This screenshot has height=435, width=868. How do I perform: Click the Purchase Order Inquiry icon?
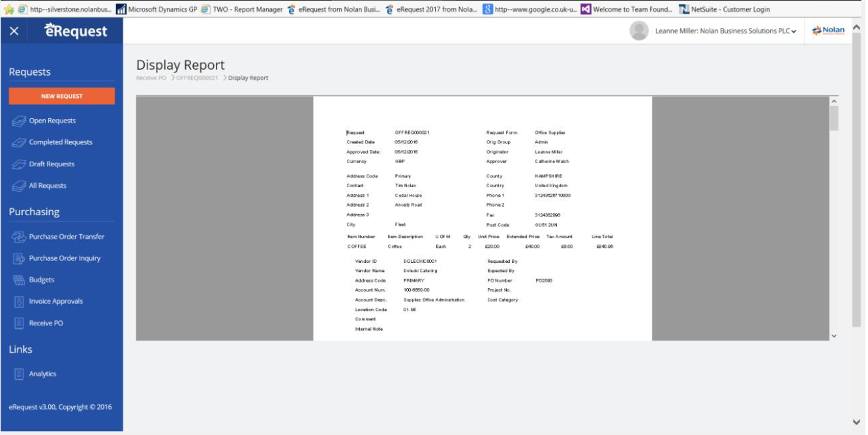click(19, 258)
